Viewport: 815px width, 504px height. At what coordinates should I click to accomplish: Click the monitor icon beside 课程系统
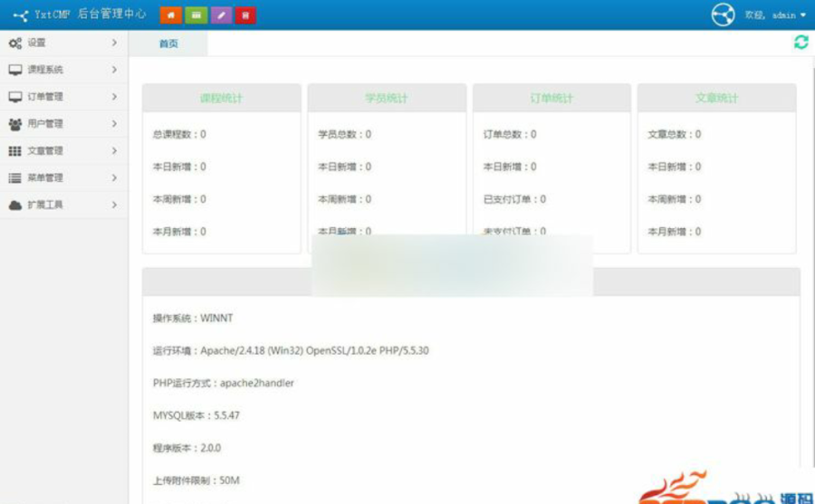click(x=15, y=70)
